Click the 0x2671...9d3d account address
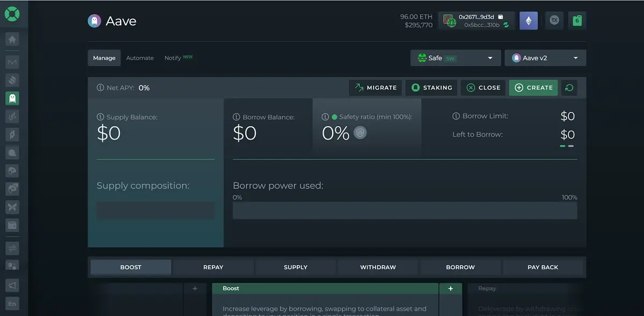Screen dimensions: 644x316 [476, 17]
